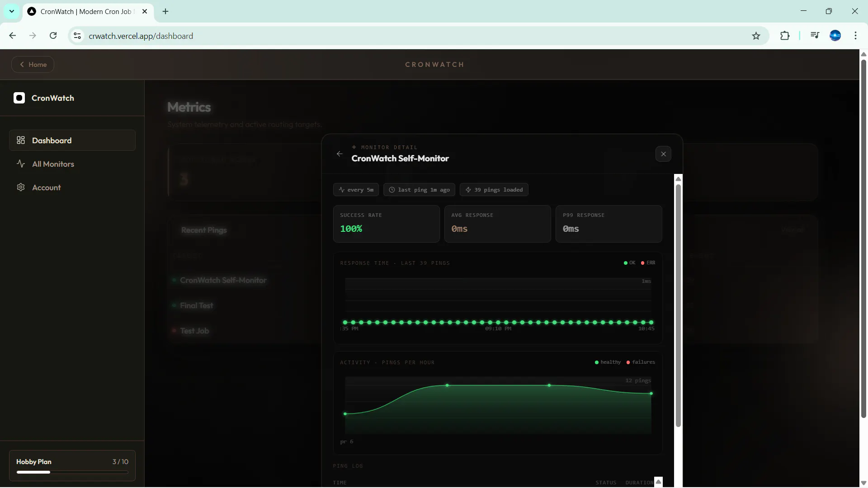Open the browser profile avatar
Viewport: 868px width, 488px height.
(835, 35)
